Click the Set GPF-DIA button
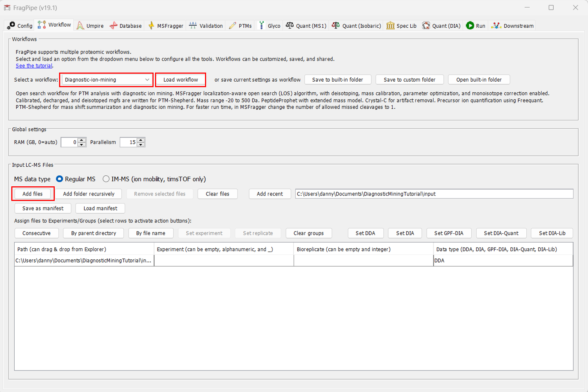Screen dimensions: 588x392 (449, 233)
